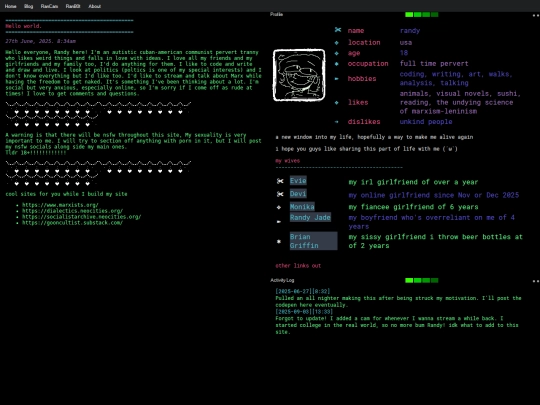Click the 'usa' location value
Screen dimensions: 540x405
(406, 42)
